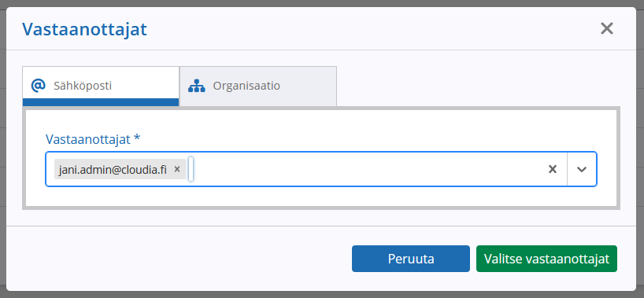Click the @ icon on Sähköposti tab
The image size is (644, 298).
point(39,86)
